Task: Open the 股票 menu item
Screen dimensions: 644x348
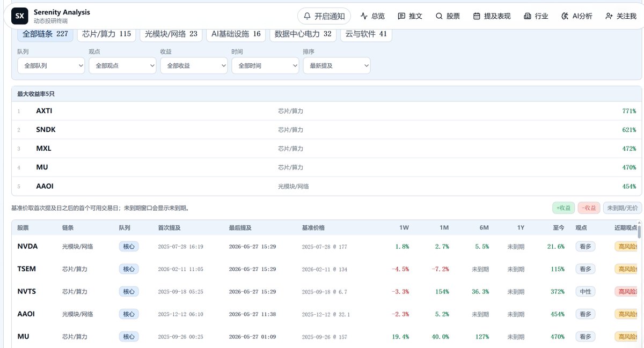Action: point(448,16)
